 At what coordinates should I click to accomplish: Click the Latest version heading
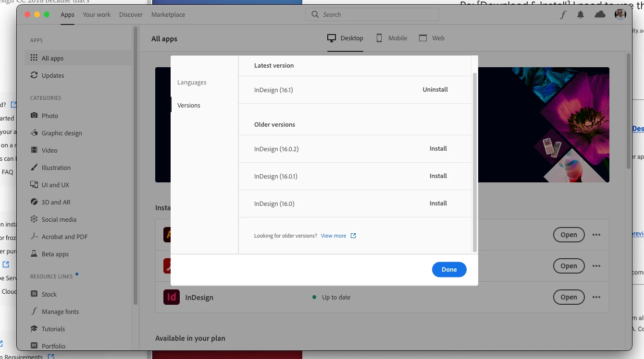point(274,65)
